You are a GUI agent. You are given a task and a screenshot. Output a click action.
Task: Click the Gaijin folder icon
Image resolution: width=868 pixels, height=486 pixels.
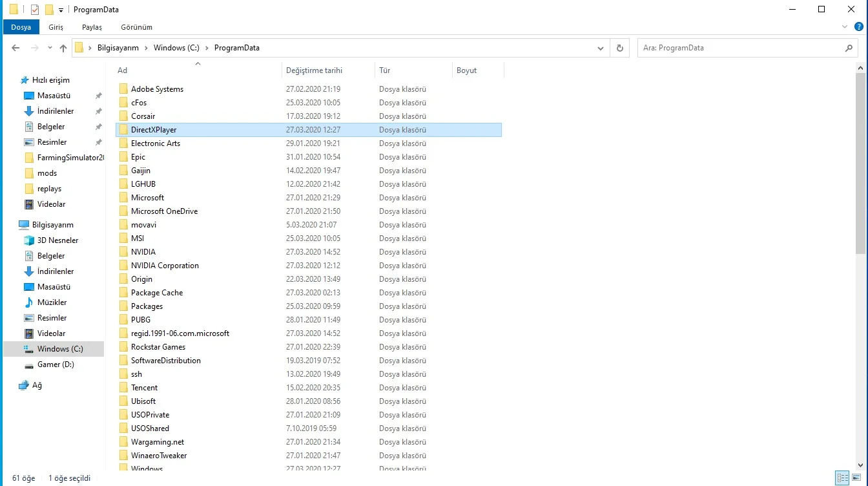123,171
